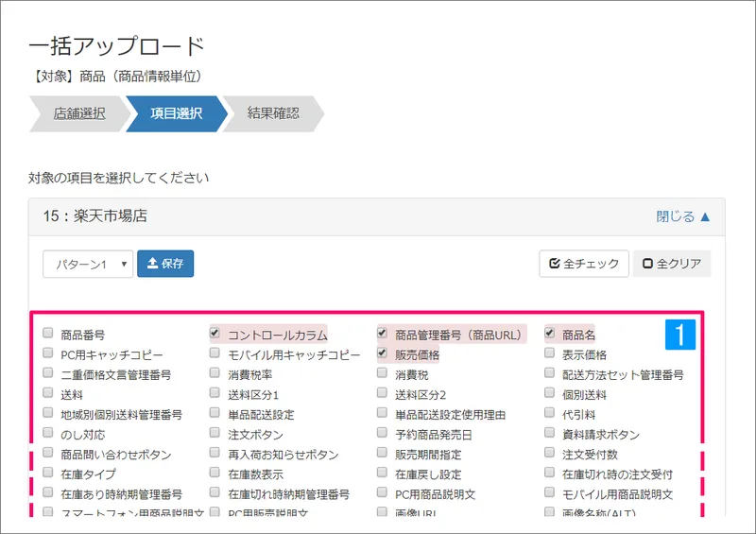756x534 pixels.
Task: Check the 二重価格文言管理番号 checkbox
Action: pos(48,372)
